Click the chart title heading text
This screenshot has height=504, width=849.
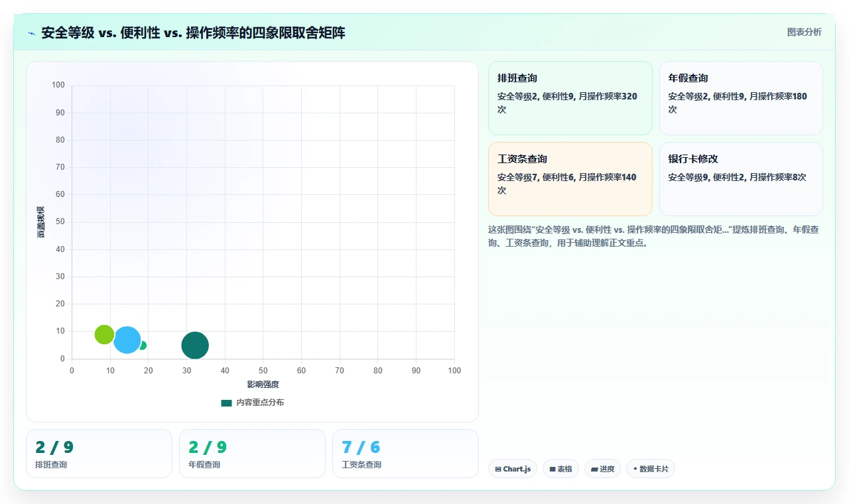click(x=193, y=32)
